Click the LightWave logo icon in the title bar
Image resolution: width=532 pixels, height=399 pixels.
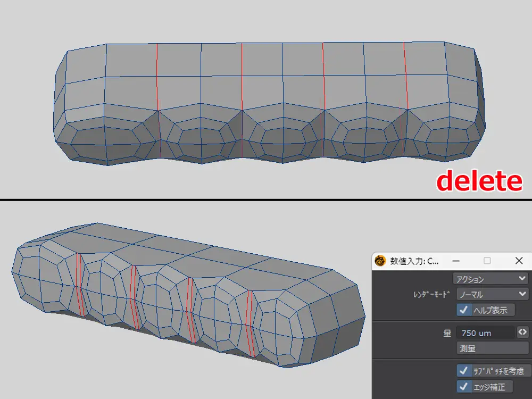pos(380,261)
